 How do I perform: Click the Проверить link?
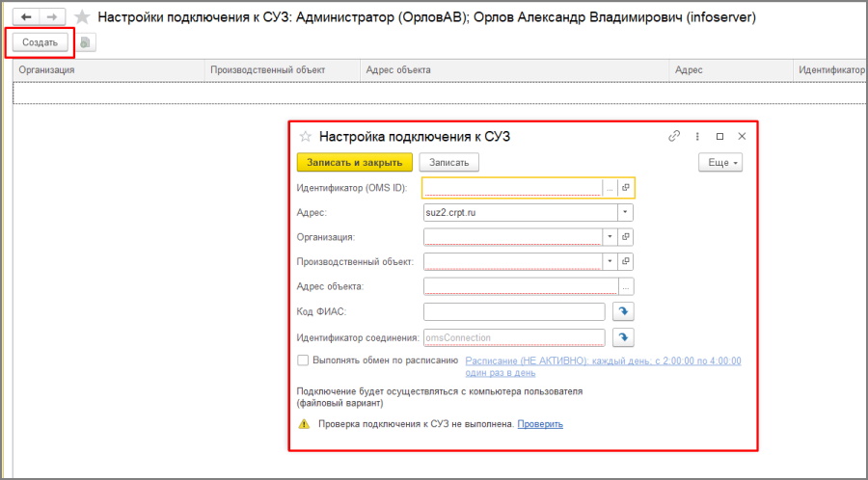[x=540, y=424]
